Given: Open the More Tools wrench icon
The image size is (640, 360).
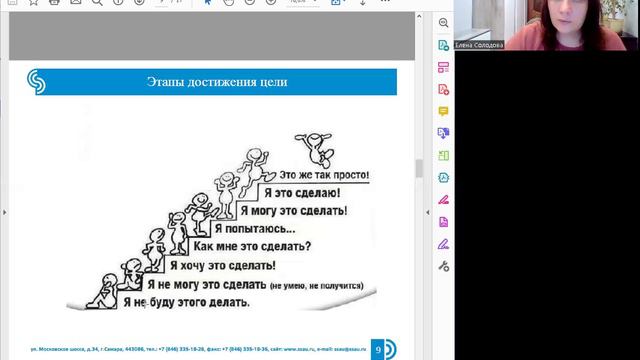Looking at the screenshot, I should (x=444, y=266).
